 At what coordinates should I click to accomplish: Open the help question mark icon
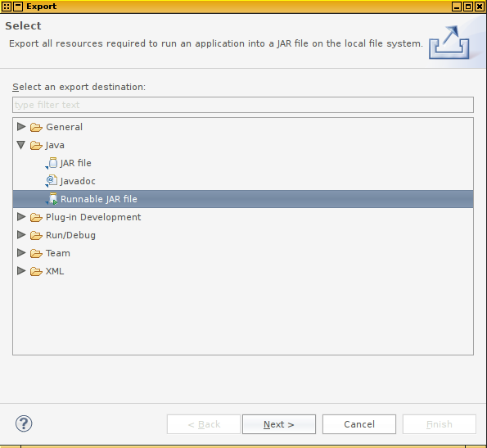point(24,423)
